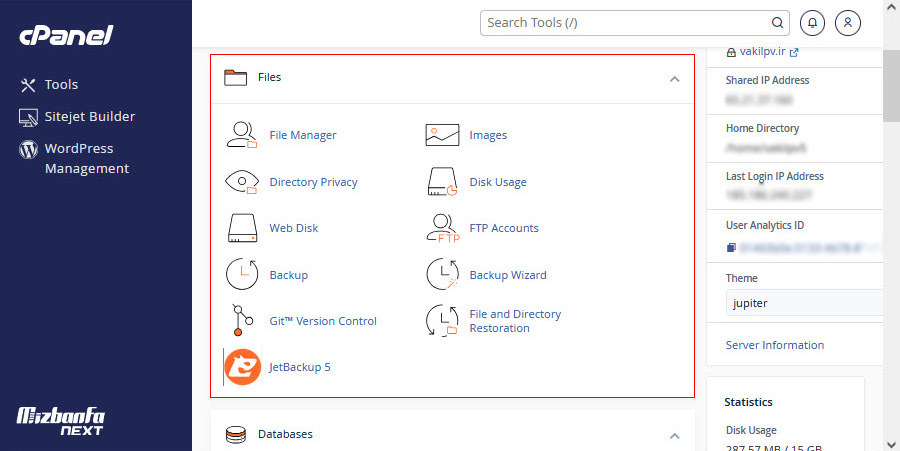Visit the vakilpv.ir domain link
The image size is (900, 451).
762,52
